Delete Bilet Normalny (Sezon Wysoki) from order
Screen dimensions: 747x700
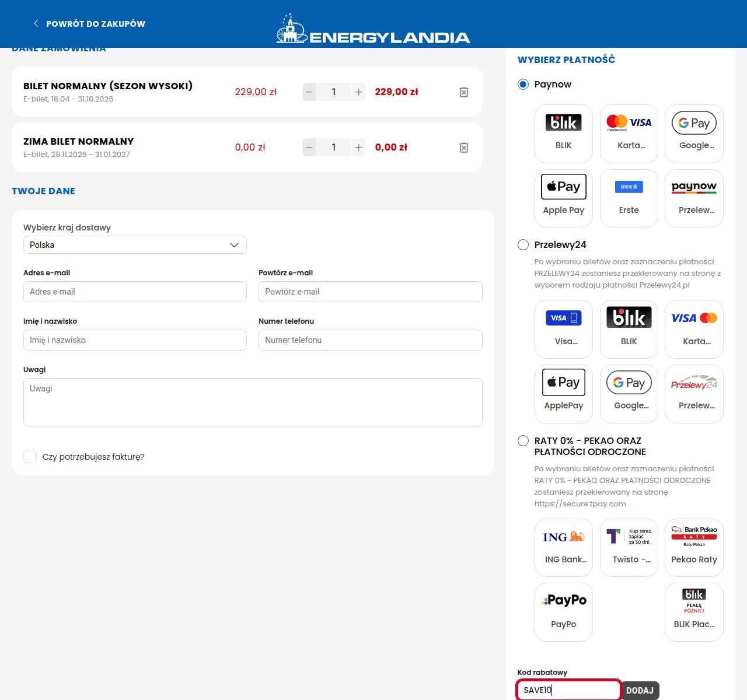[464, 92]
